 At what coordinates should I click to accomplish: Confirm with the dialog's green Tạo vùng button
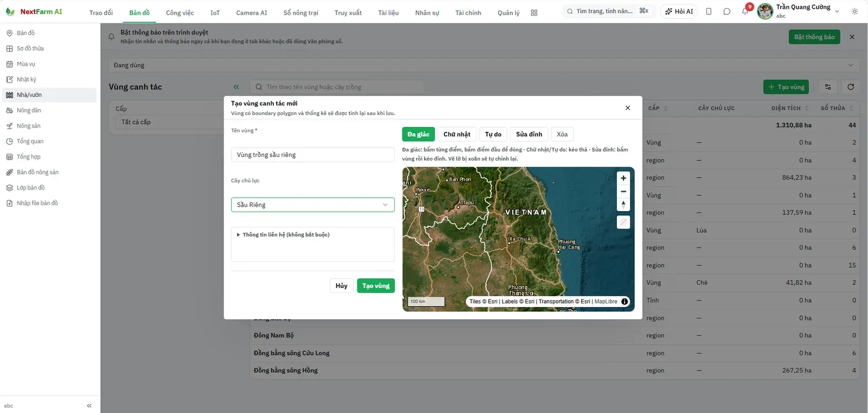point(376,286)
